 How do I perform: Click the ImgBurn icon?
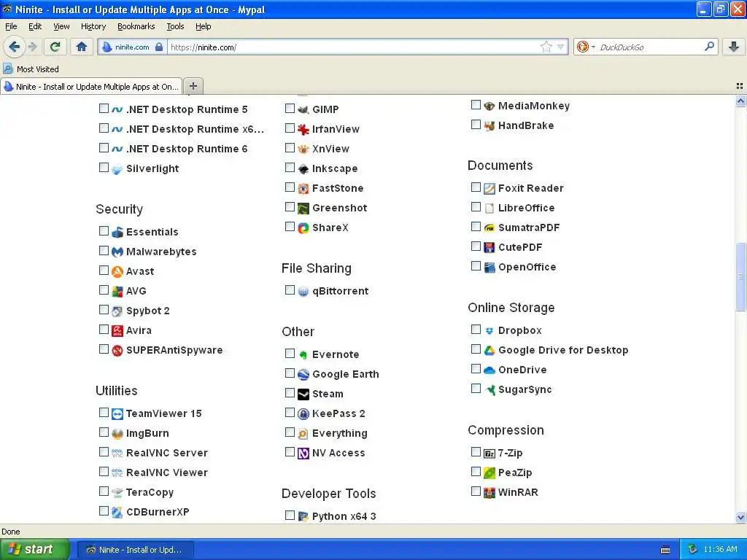(117, 433)
